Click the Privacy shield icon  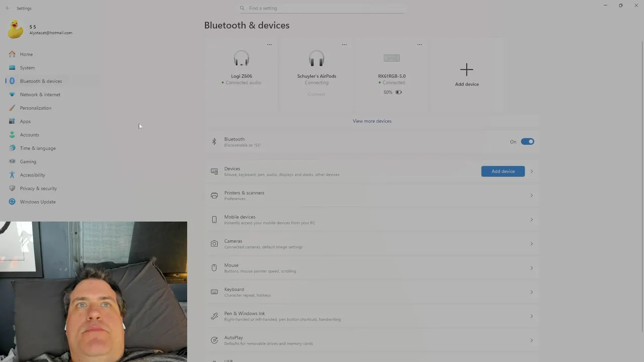tap(12, 189)
